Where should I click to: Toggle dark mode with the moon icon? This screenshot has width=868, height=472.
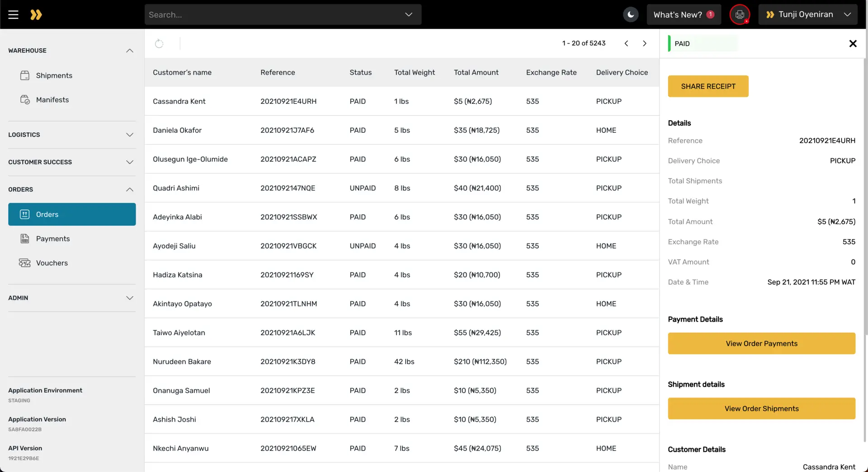631,14
